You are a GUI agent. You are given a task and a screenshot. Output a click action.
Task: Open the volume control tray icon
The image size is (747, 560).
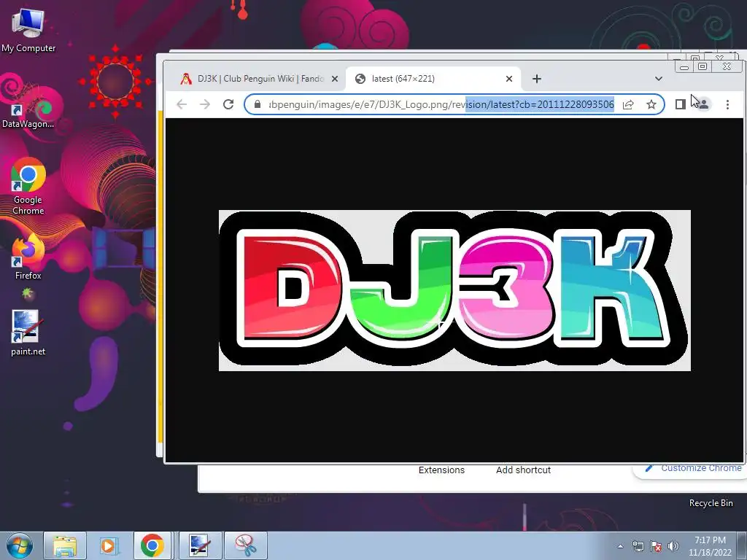pos(673,546)
